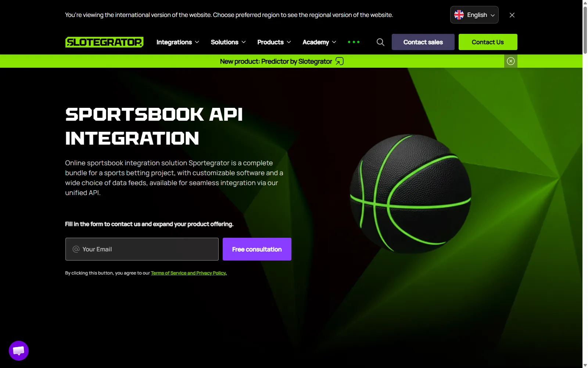Dismiss the green Predictor banner
588x368 pixels.
[x=511, y=61]
